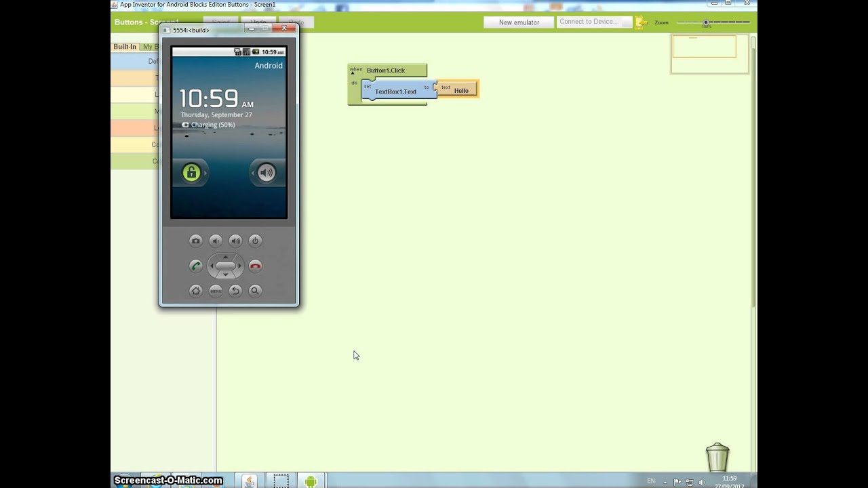The width and height of the screenshot is (868, 488).
Task: Click the emulator back button
Action: coord(235,291)
